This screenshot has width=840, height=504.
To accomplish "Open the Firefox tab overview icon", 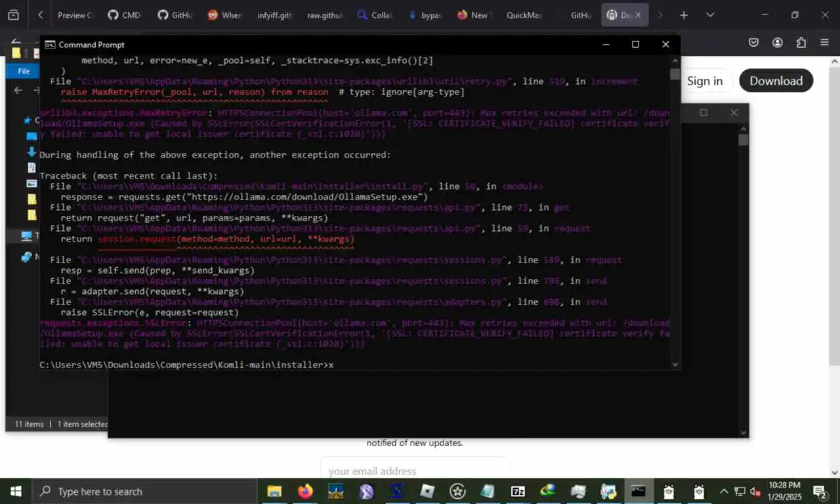I will coord(13,14).
